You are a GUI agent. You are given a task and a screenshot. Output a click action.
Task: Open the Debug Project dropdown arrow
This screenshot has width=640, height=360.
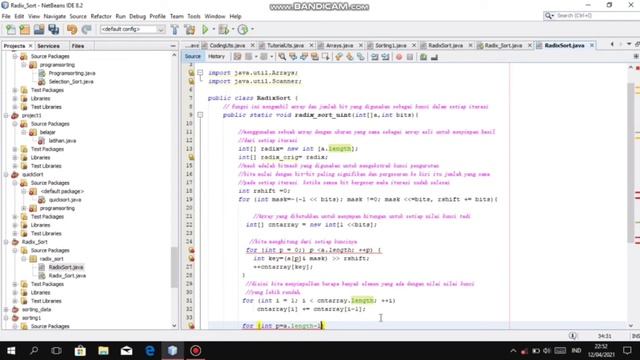coord(233,29)
